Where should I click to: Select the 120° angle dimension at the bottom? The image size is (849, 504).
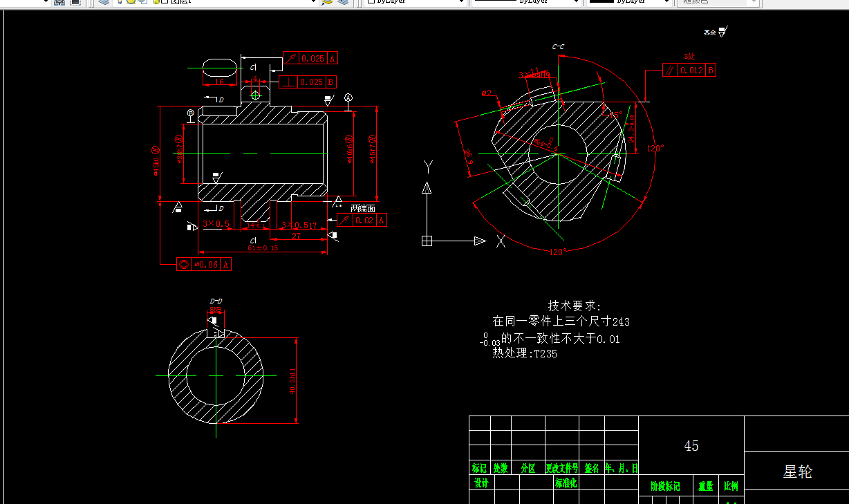coord(557,252)
